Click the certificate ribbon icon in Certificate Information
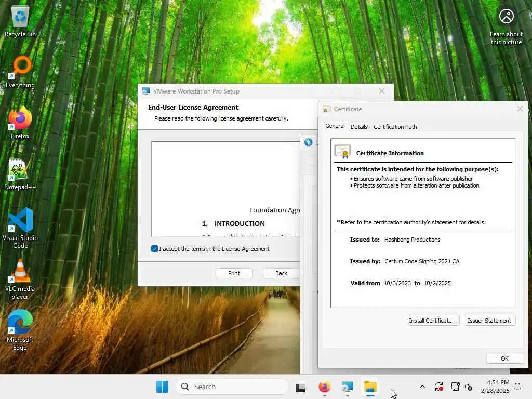 [342, 152]
